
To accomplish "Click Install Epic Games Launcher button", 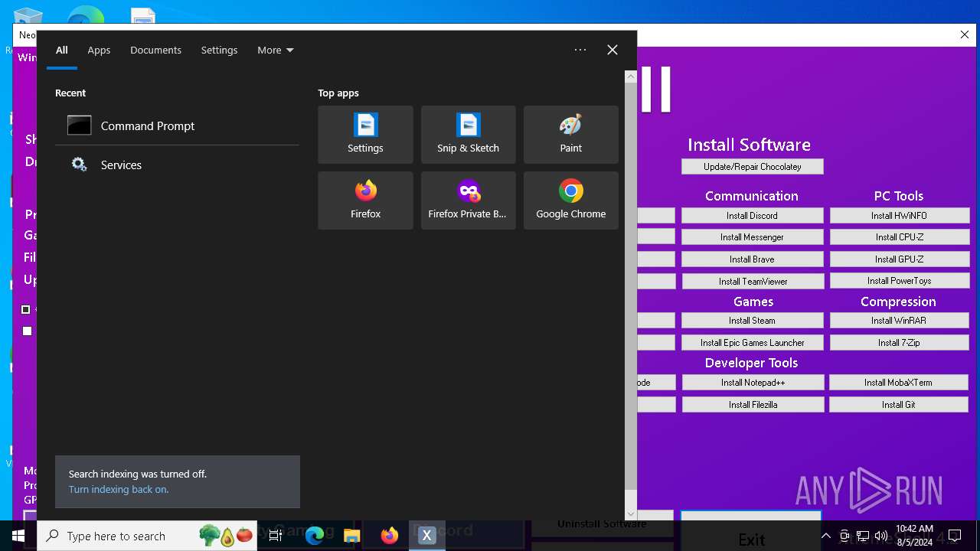I will (752, 343).
